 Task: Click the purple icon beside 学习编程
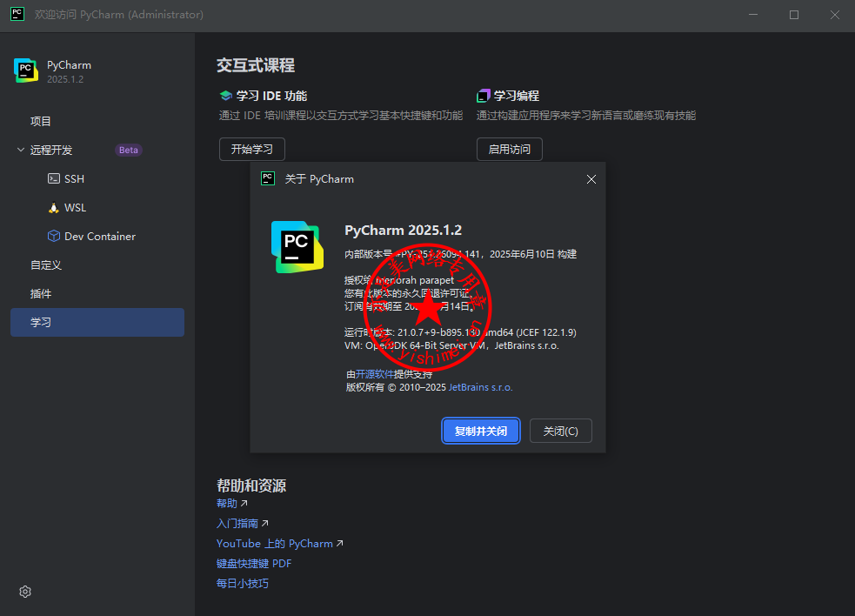[483, 96]
